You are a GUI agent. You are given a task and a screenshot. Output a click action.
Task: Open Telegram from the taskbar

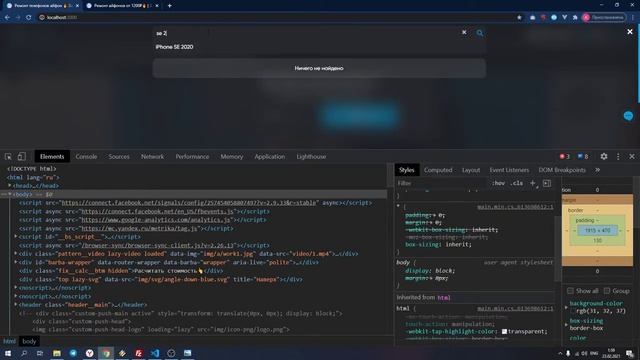[73, 353]
